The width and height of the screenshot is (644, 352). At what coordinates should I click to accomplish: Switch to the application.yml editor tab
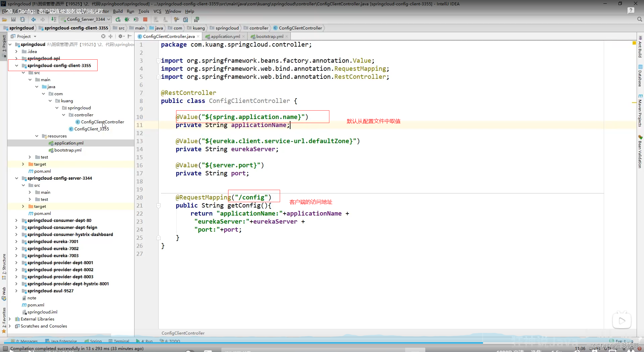225,36
